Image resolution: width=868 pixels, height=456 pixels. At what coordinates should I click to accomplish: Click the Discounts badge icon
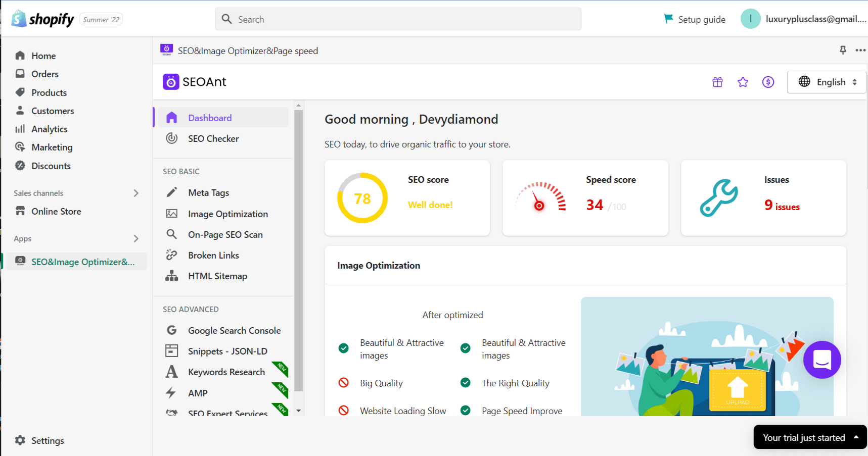point(20,166)
